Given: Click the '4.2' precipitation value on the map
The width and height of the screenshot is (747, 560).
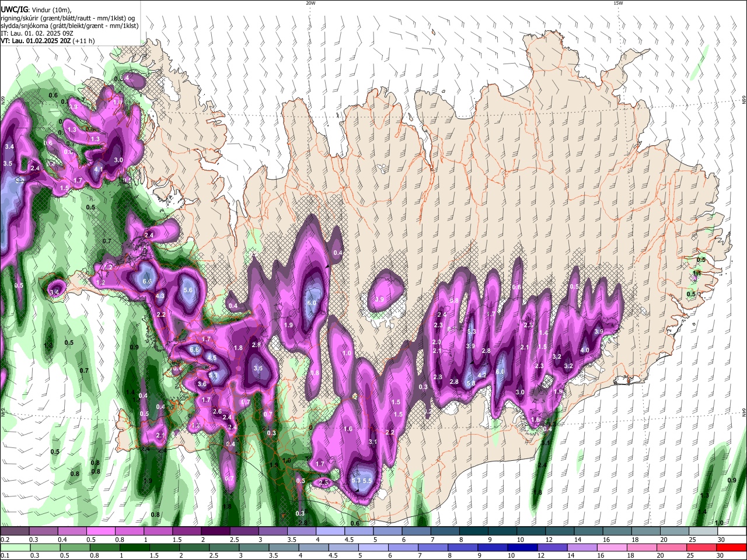Looking at the screenshot, I should coord(482,375).
